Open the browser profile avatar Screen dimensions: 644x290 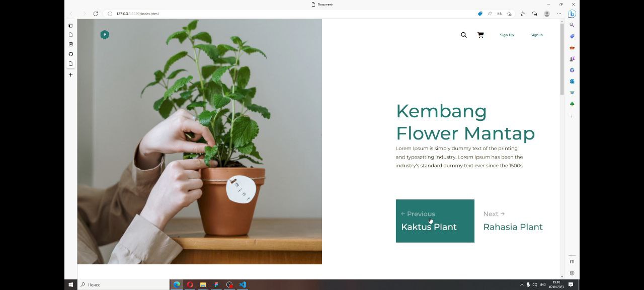(x=547, y=14)
